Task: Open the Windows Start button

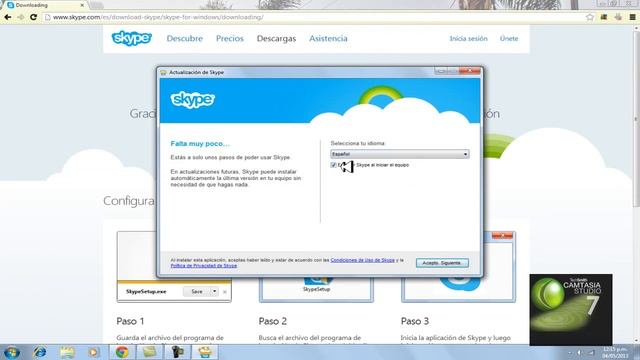Action: point(11,352)
